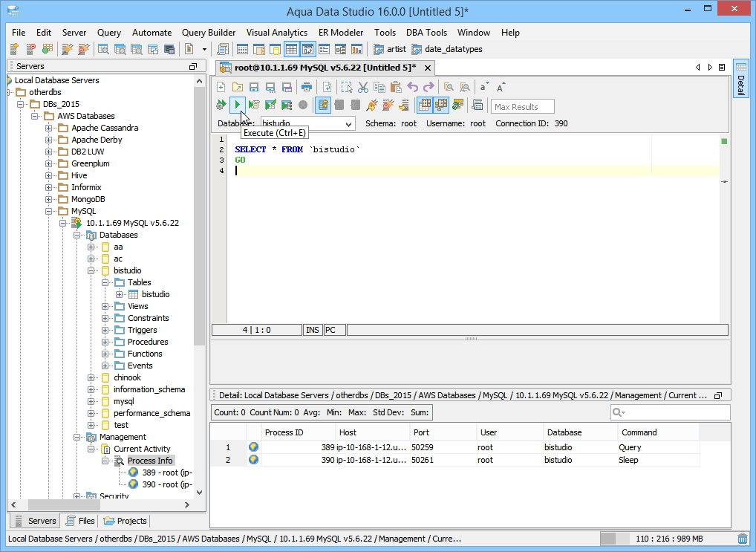Sort by the Command column header
The width and height of the screenshot is (756, 552).
coord(659,432)
